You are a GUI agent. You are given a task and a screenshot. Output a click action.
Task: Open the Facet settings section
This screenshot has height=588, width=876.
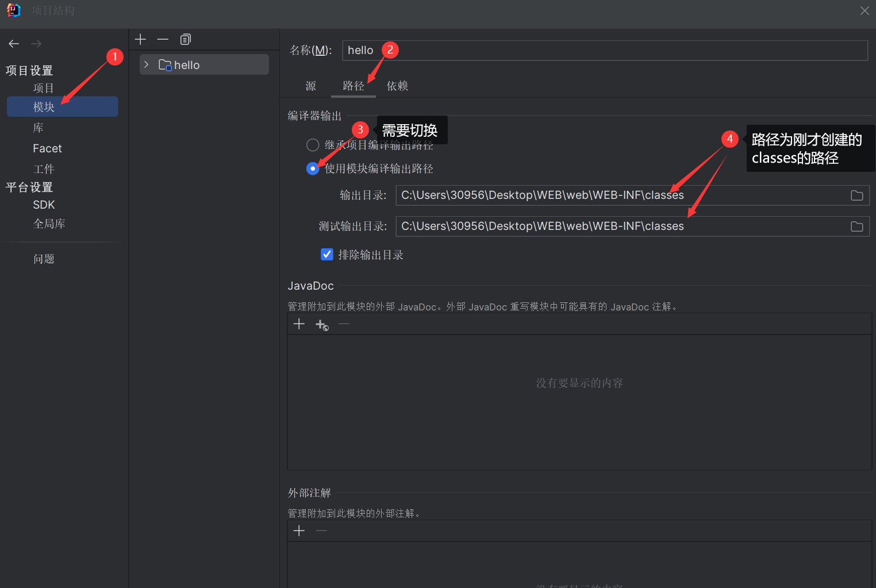(47, 148)
